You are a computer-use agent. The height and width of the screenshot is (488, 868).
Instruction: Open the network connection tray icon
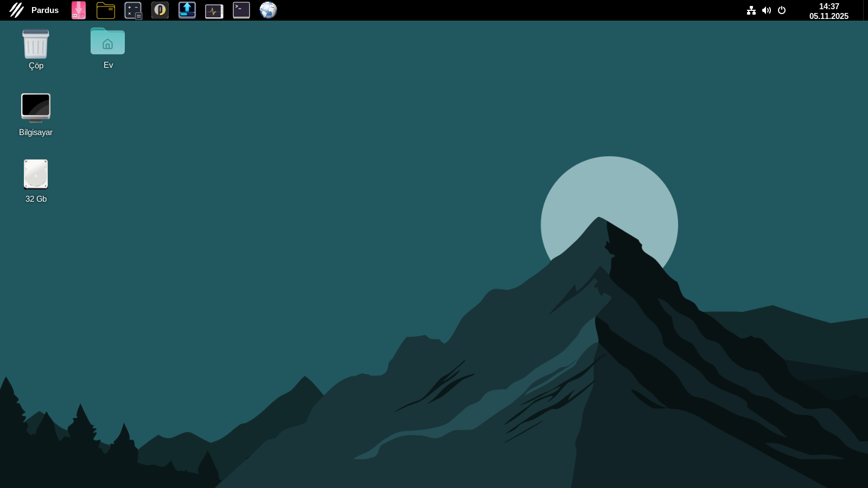click(x=751, y=10)
